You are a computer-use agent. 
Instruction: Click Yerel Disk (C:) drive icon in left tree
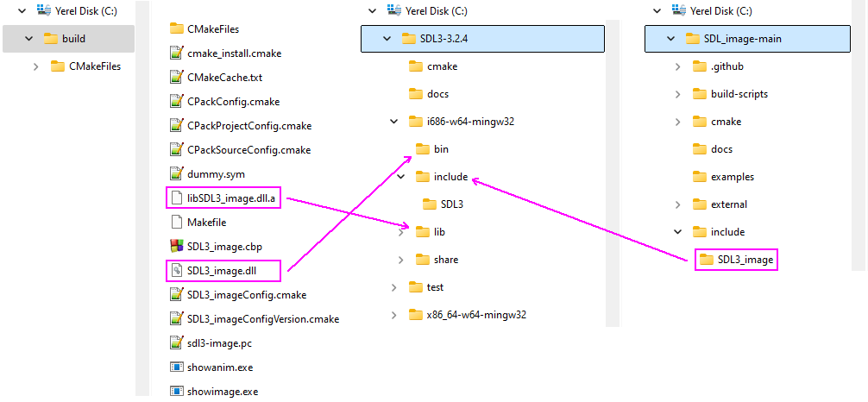(44, 10)
